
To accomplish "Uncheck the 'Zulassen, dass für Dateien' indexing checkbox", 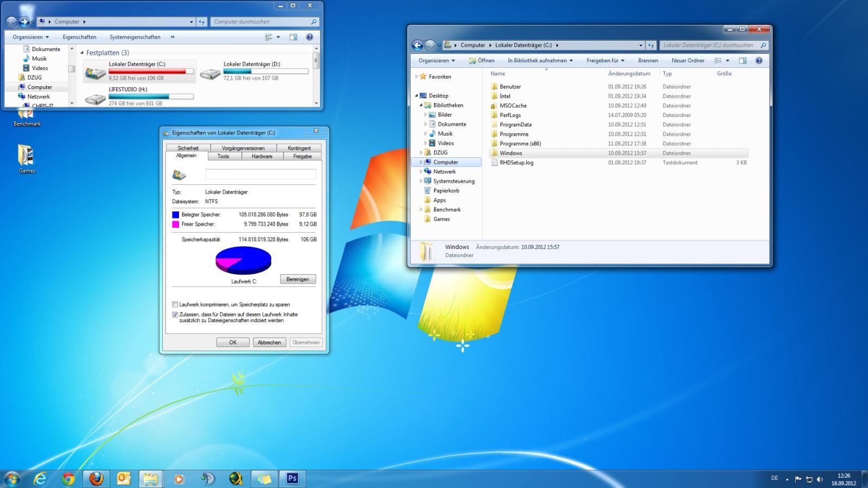I will [x=175, y=314].
